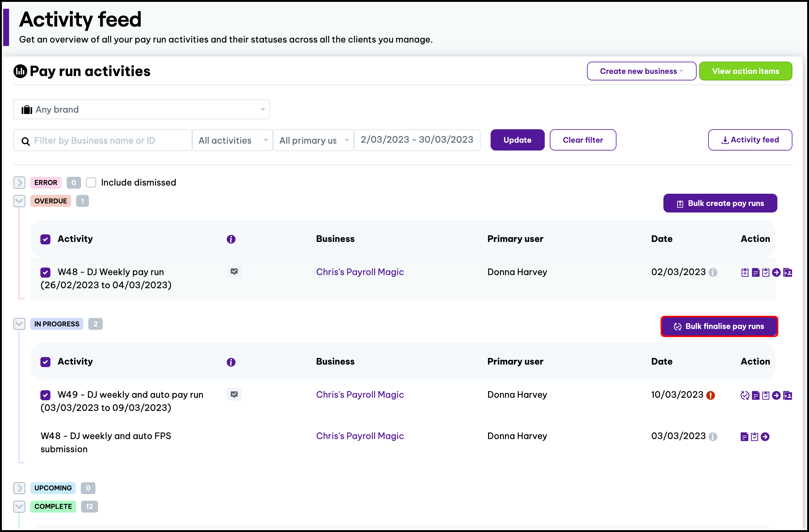The image size is (809, 532).
Task: Click go-to arrow icon in 02/03/2023 row
Action: 776,273
